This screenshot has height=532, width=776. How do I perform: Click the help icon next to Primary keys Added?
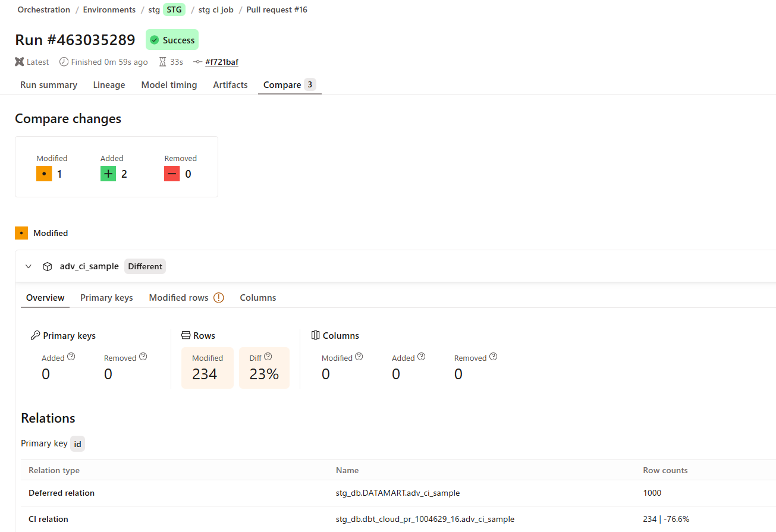tap(71, 357)
